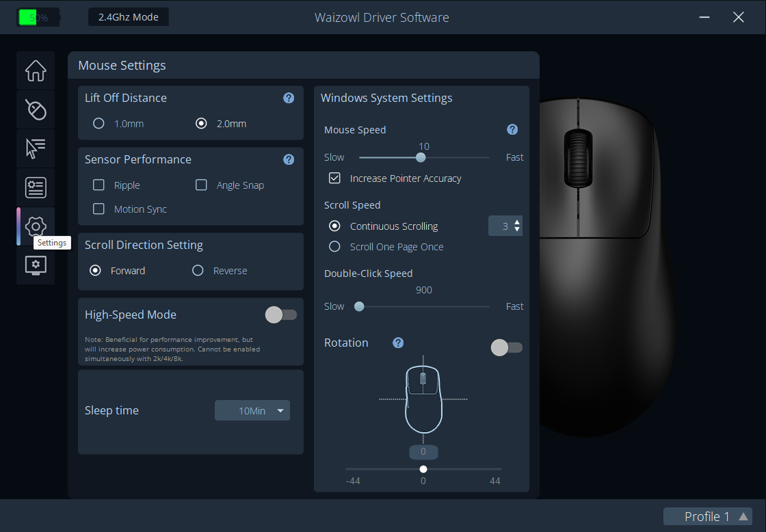The width and height of the screenshot is (766, 532).
Task: Turn on High-Speed Mode switch
Action: [281, 315]
